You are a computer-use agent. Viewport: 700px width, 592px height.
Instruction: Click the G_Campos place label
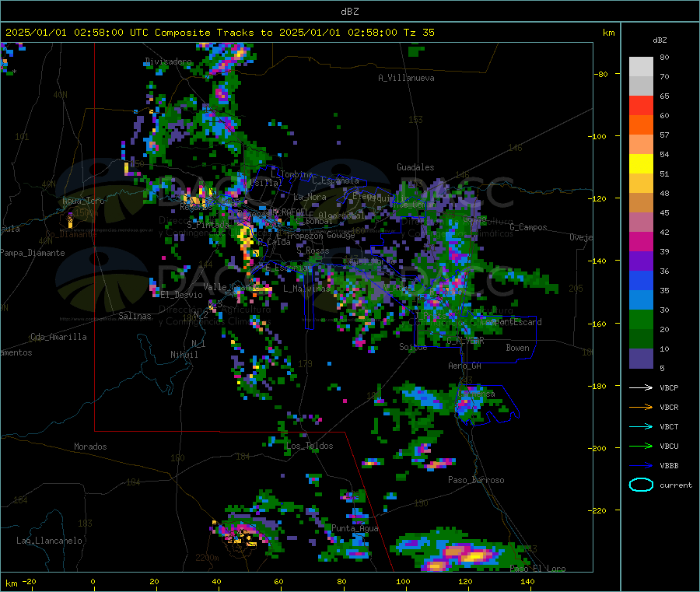pos(528,227)
